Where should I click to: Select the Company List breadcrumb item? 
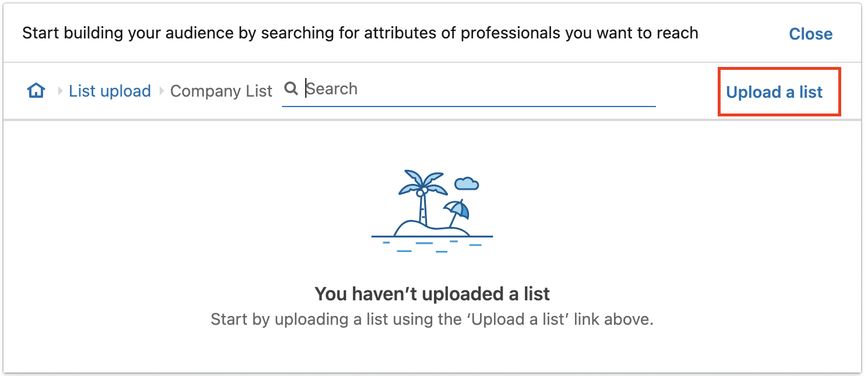pos(221,91)
